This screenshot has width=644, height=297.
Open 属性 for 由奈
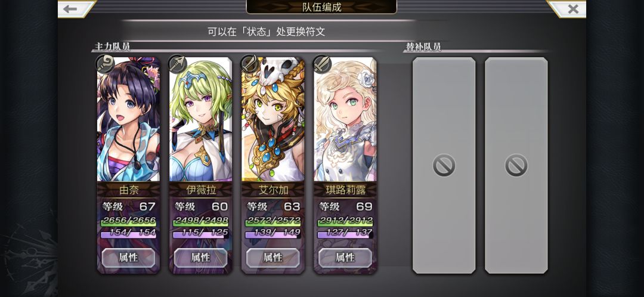point(129,258)
